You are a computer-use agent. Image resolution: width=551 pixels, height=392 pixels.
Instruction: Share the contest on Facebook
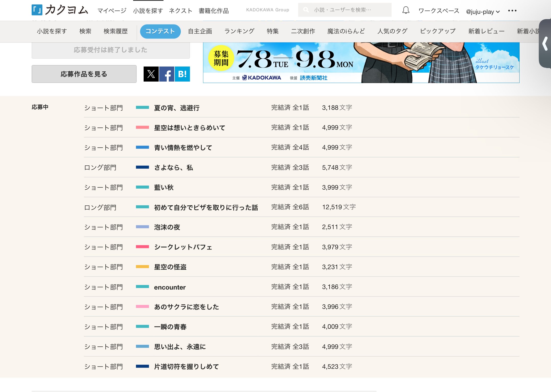[x=167, y=74]
